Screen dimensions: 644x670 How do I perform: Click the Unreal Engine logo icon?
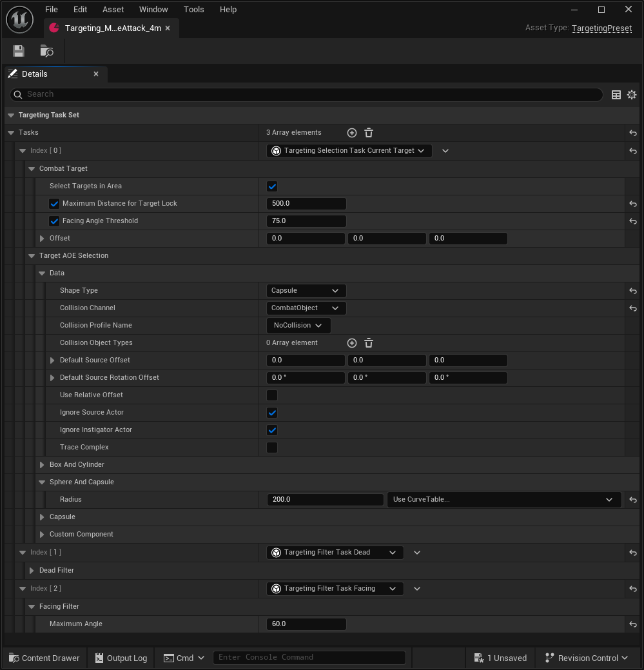19,19
